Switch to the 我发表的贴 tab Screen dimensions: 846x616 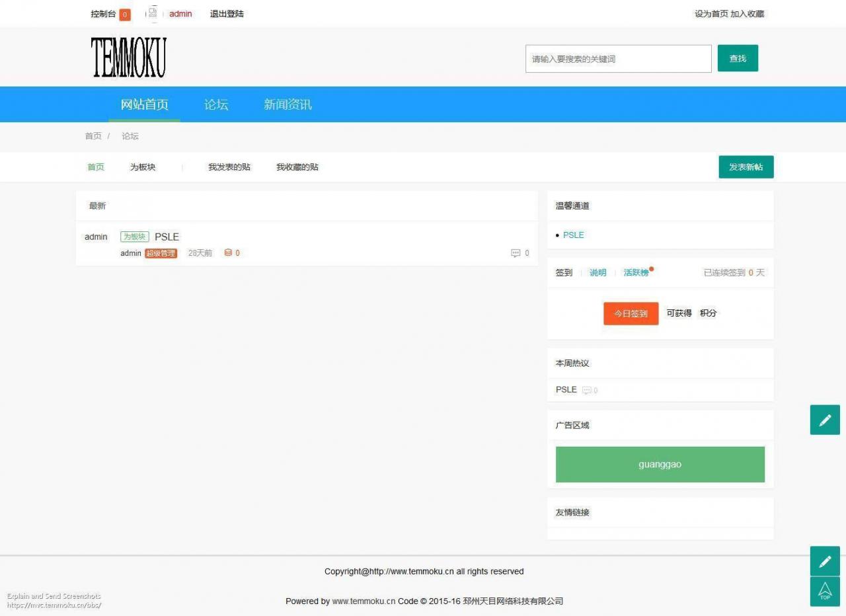[229, 167]
